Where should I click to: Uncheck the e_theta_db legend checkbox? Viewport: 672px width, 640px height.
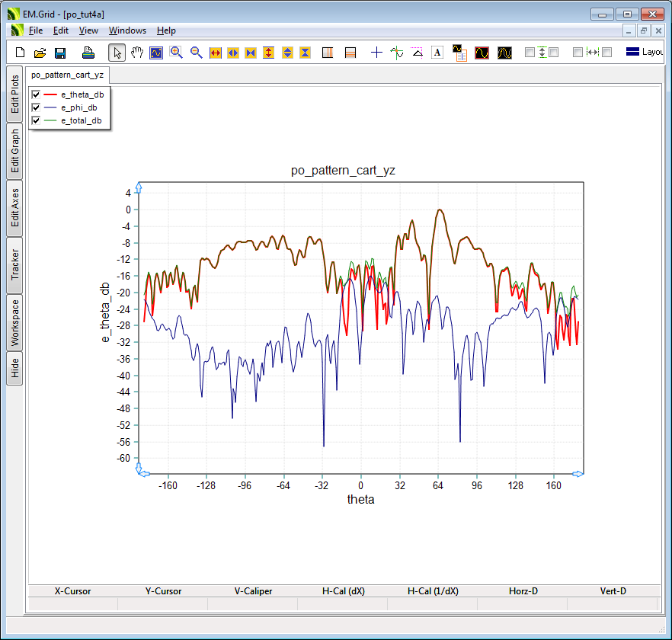tap(36, 94)
